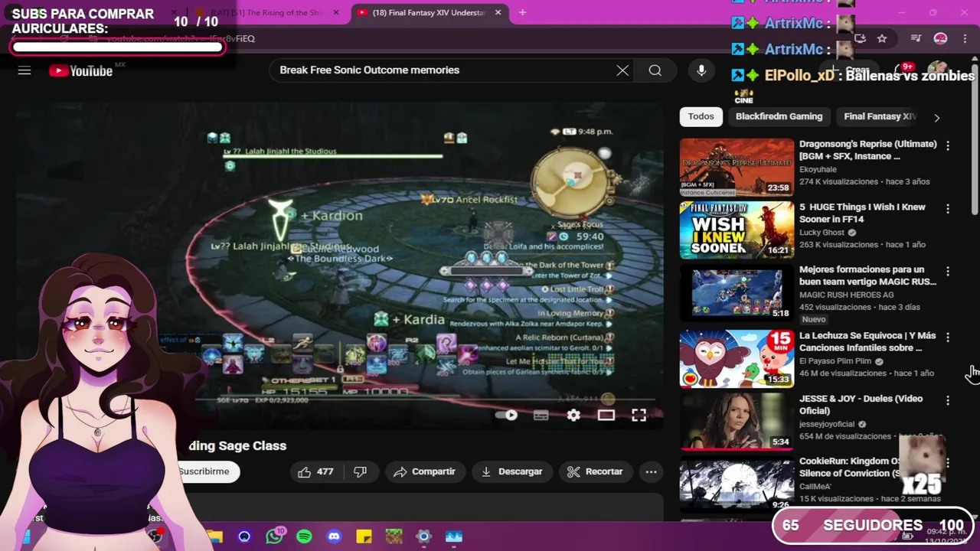Viewport: 980px width, 551px height.
Task: Click the Descargar download button
Action: [511, 471]
